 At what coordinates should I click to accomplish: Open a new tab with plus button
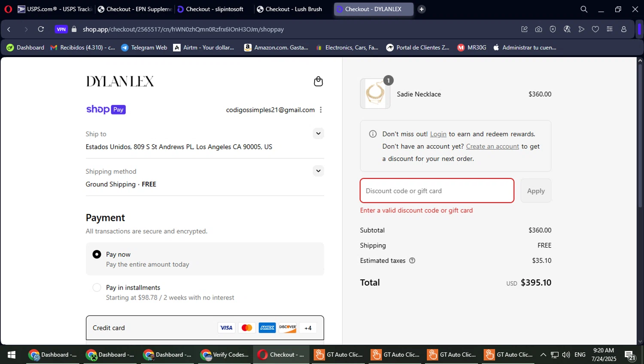[x=422, y=9]
